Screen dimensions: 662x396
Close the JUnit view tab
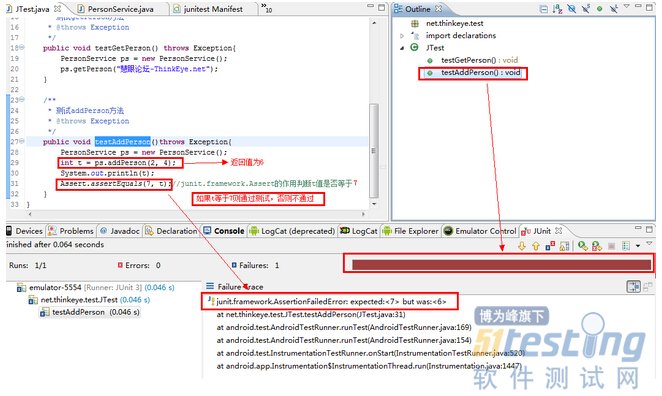[x=559, y=231]
